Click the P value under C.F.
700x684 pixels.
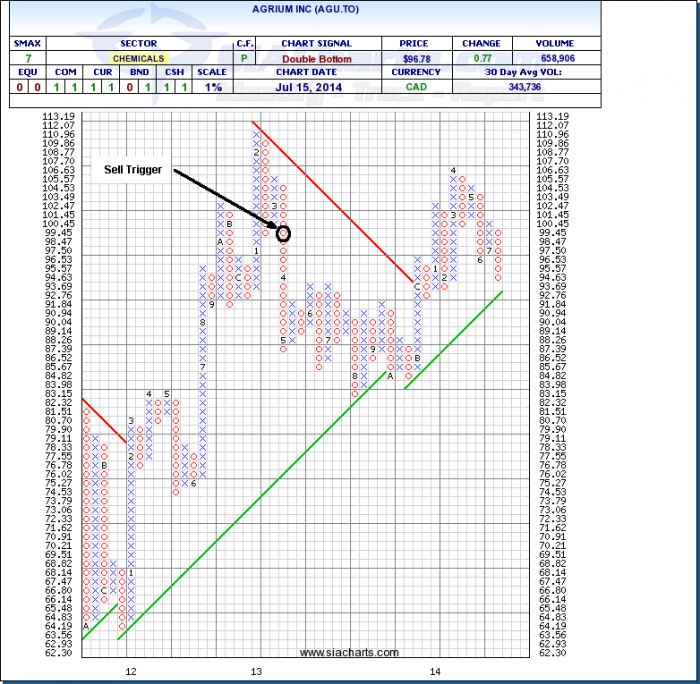coord(245,59)
